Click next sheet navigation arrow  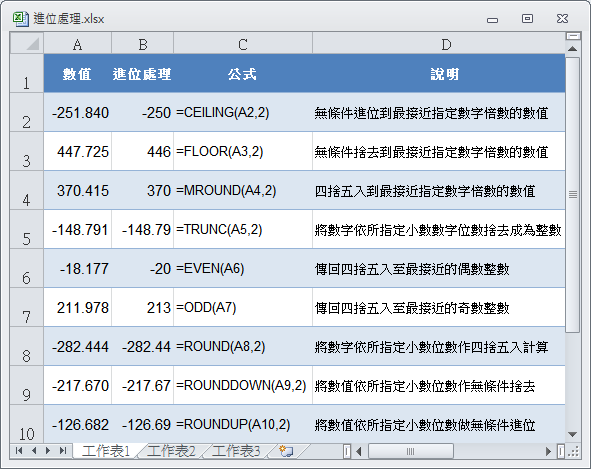point(48,450)
